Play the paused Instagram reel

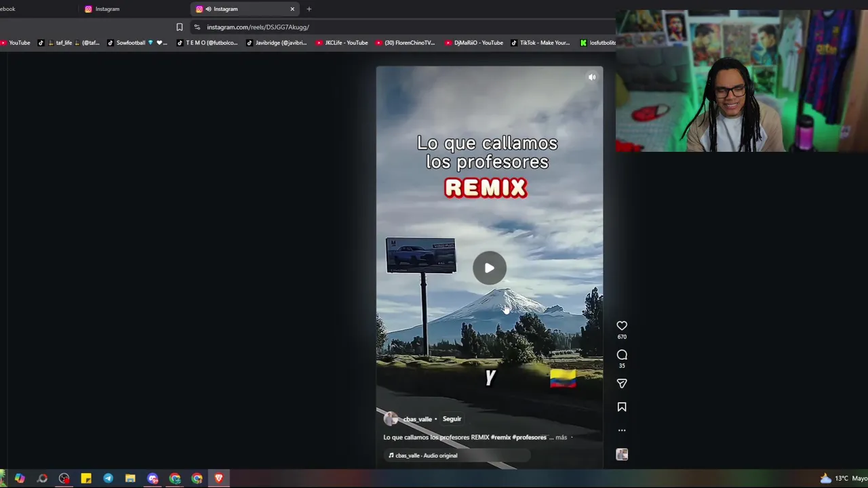click(489, 268)
